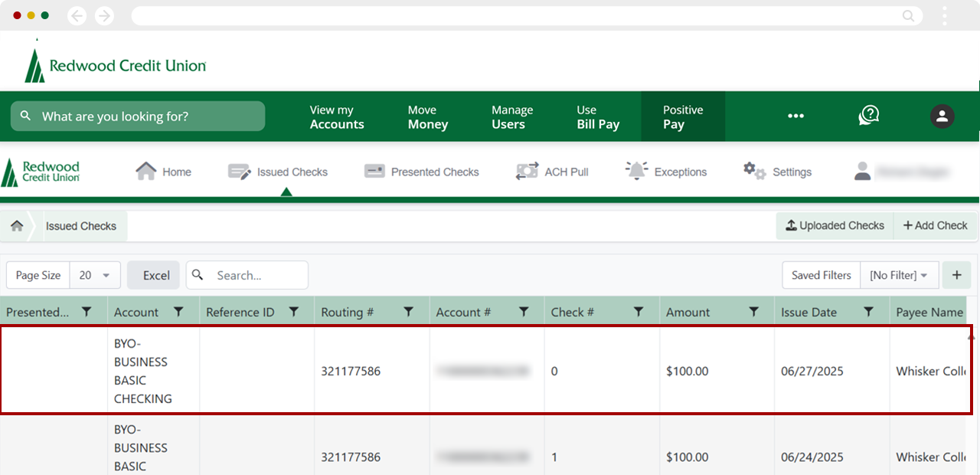This screenshot has height=475, width=980.
Task: Open the Exceptions tab
Action: (x=666, y=172)
